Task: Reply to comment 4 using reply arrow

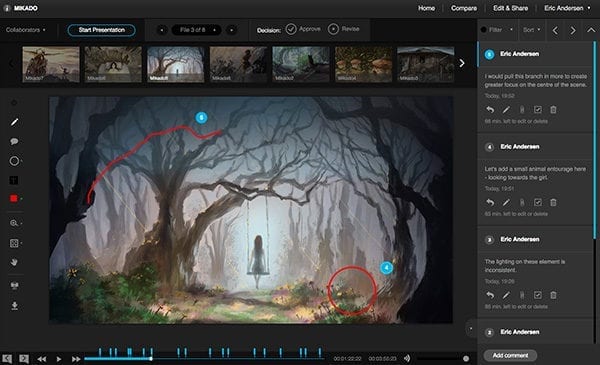Action: click(490, 202)
